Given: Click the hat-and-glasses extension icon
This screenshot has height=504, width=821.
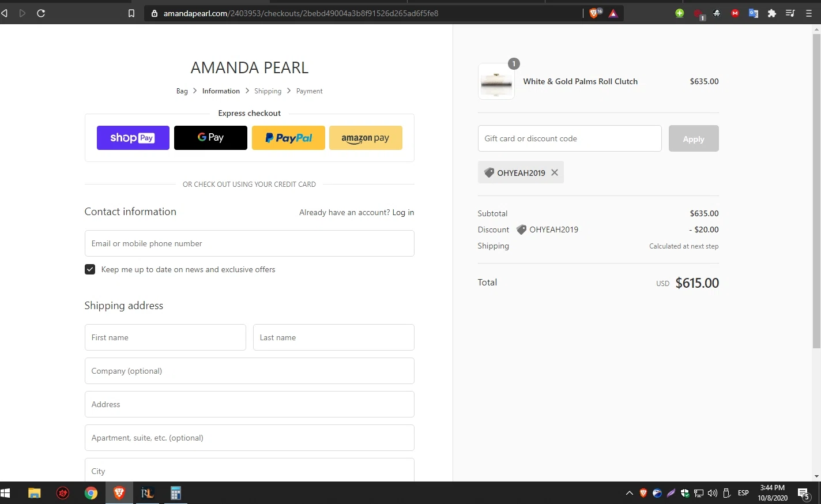Looking at the screenshot, I should (717, 13).
